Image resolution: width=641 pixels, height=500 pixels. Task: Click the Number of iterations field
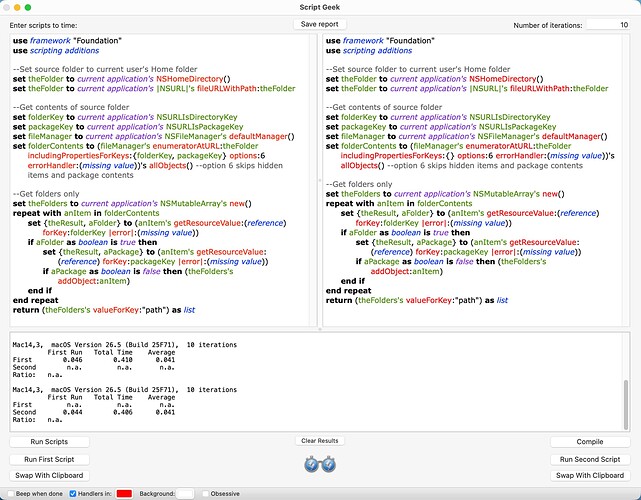(608, 25)
